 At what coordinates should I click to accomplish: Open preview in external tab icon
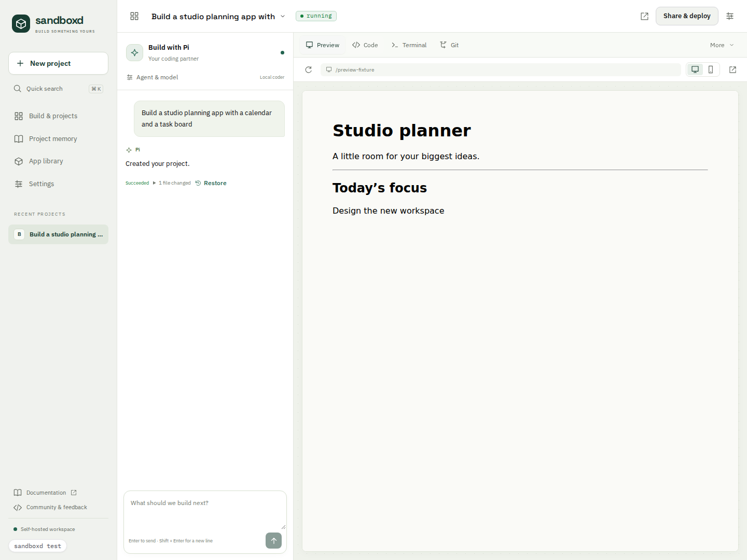(732, 69)
